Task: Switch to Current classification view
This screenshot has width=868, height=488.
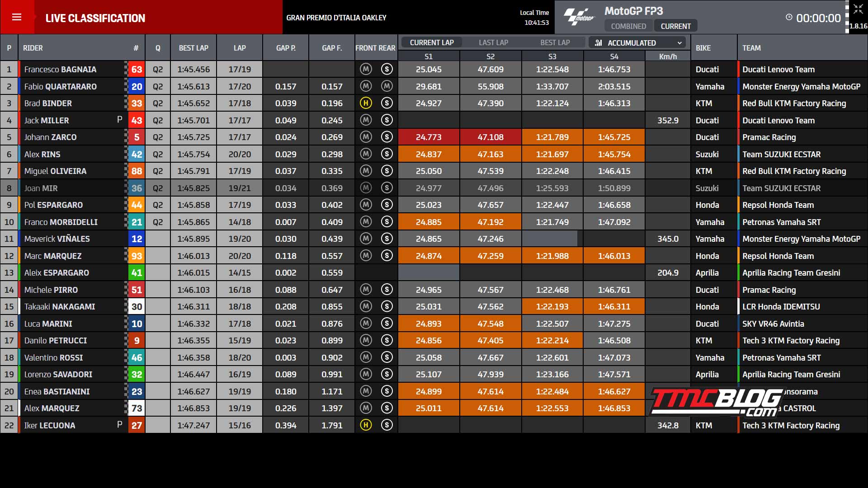Action: (x=675, y=26)
